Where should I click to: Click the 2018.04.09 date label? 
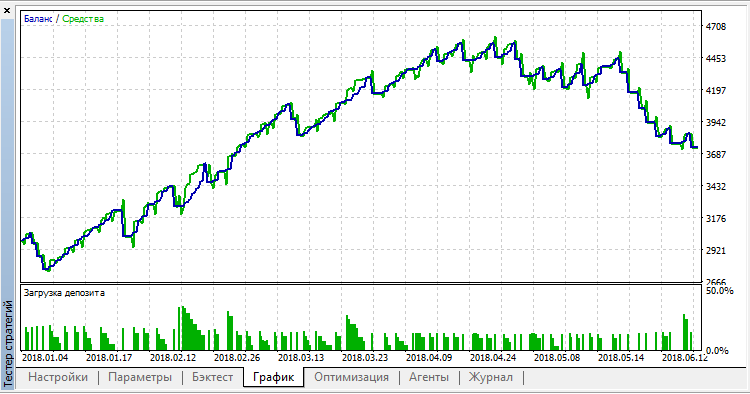coord(429,358)
